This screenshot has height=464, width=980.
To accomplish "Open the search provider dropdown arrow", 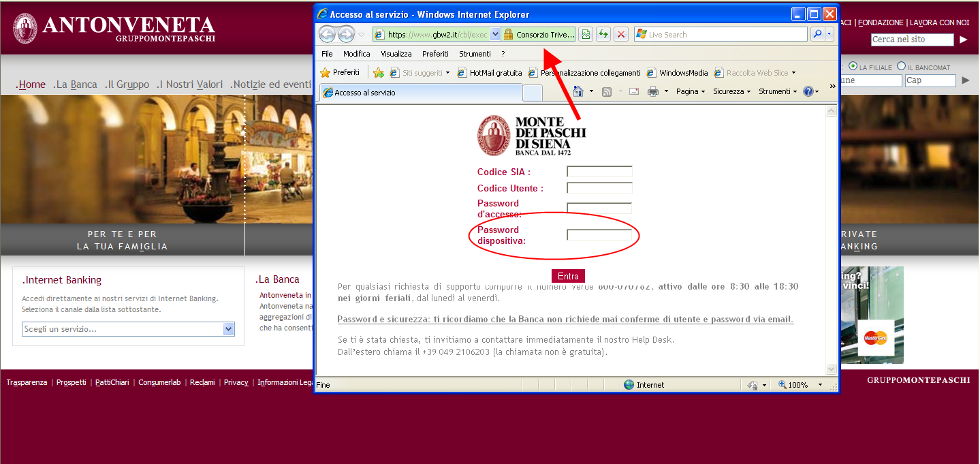I will [829, 34].
